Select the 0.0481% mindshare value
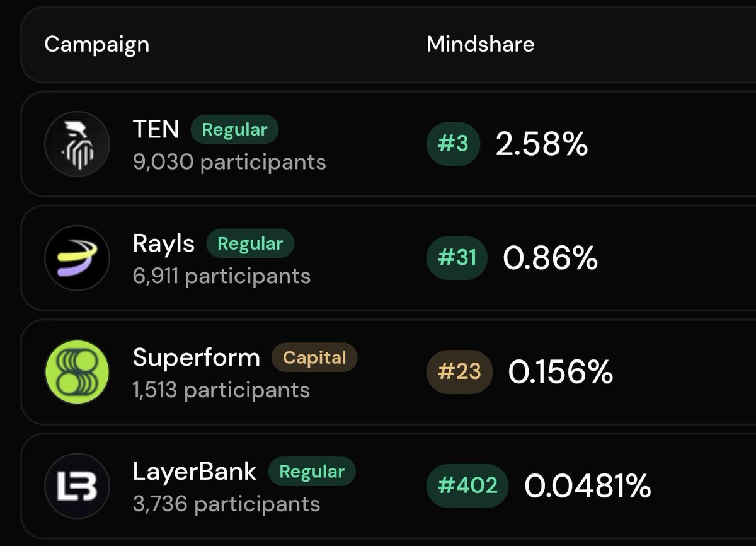The width and height of the screenshot is (756, 546). (x=588, y=486)
